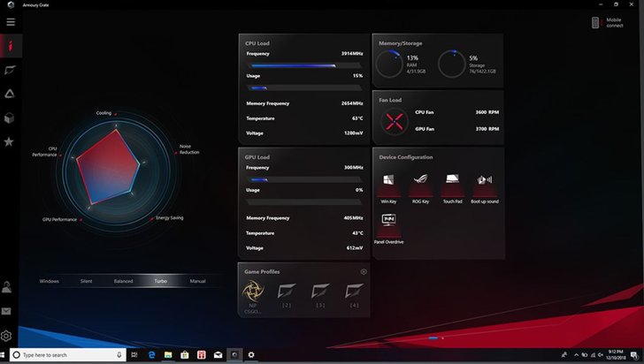
Task: Click the Energy Saving radar label
Action: [x=170, y=218]
